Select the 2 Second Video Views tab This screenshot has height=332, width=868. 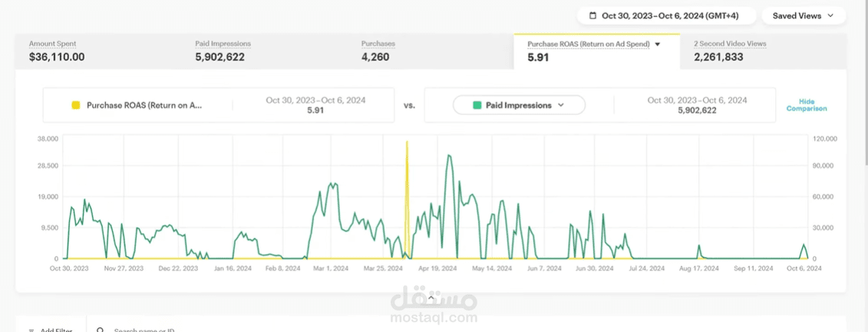point(763,51)
